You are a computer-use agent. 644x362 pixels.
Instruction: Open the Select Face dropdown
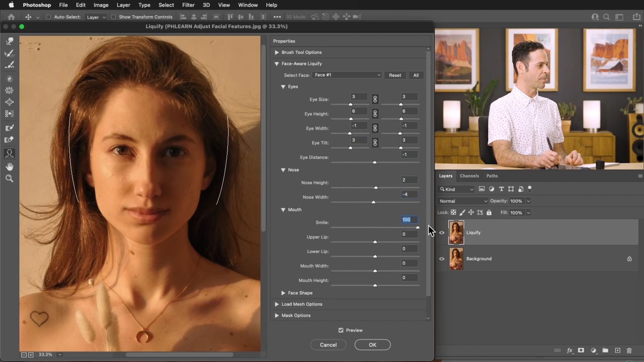coord(347,75)
